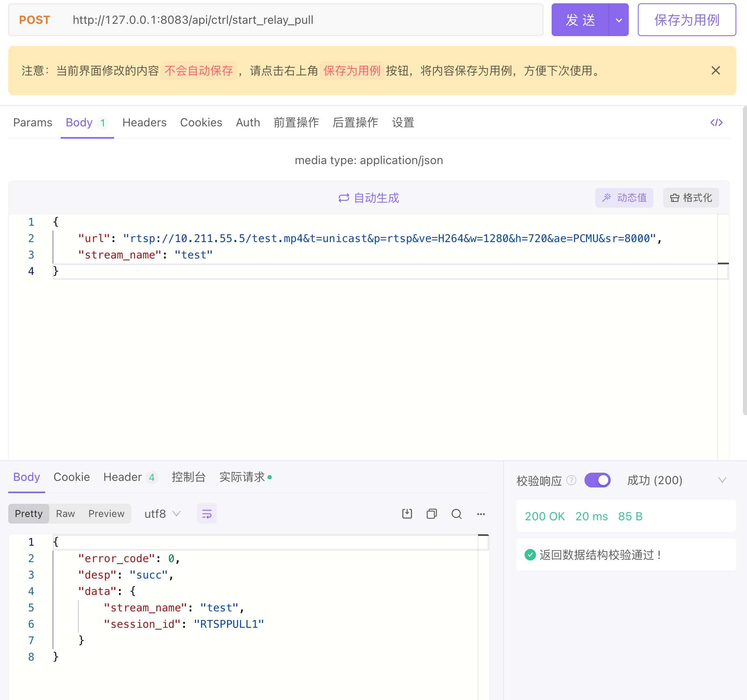Open the response Header tab

[x=130, y=477]
